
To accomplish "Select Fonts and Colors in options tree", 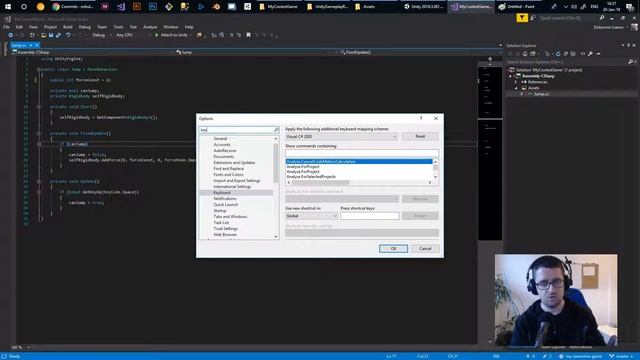I will [x=228, y=175].
